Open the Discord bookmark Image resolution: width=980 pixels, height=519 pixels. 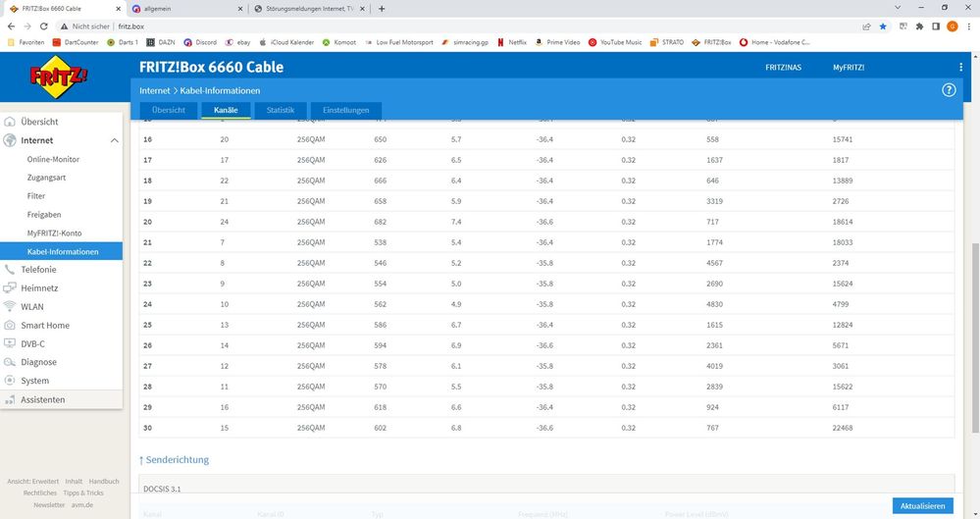coord(200,42)
